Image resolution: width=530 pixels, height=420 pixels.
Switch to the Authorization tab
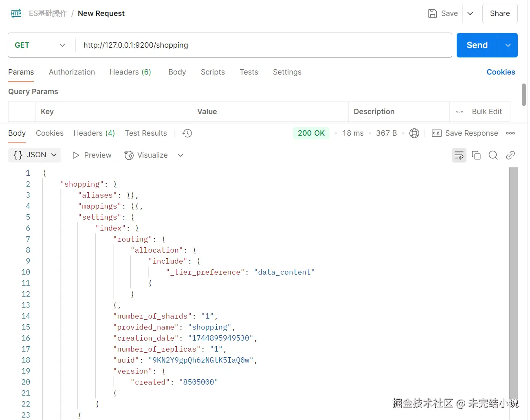[72, 72]
